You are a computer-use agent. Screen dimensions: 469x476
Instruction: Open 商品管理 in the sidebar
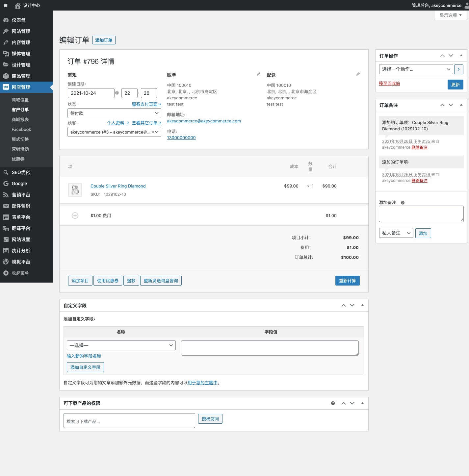21,76
